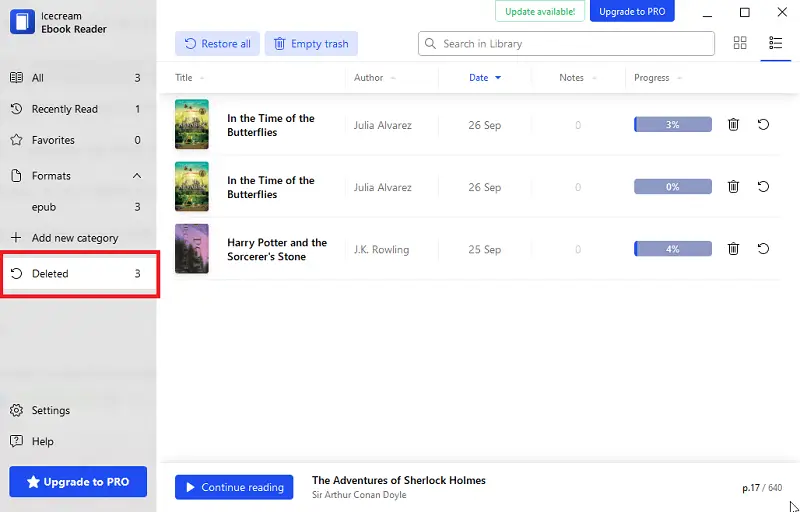Click Sir Arthur Conan Doyle text
The height and width of the screenshot is (512, 800).
click(x=359, y=495)
